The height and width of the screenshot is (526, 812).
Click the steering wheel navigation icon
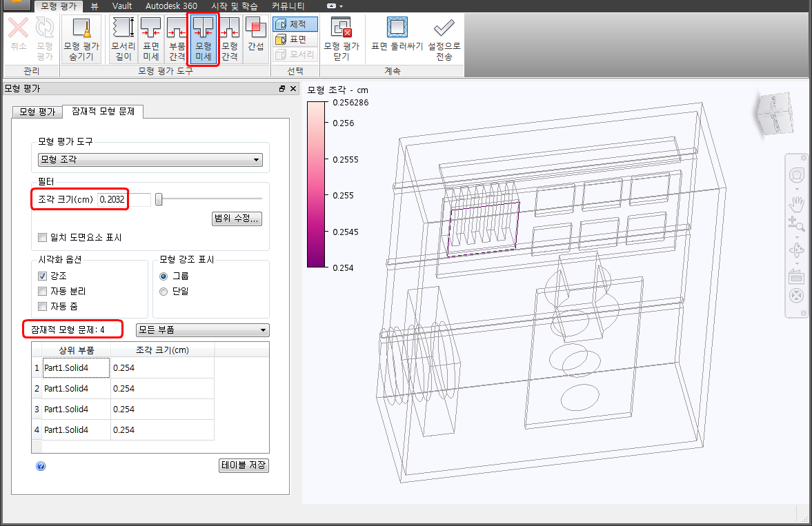point(796,176)
